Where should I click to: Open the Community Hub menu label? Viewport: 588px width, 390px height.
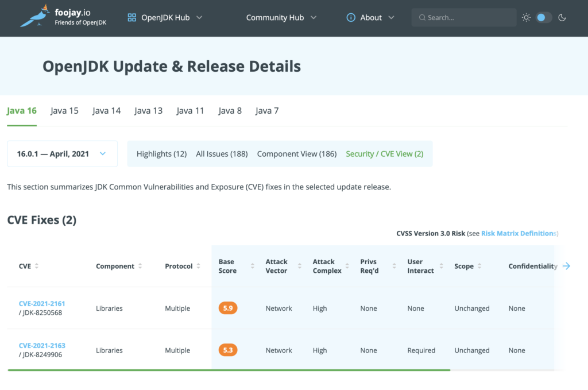click(275, 18)
